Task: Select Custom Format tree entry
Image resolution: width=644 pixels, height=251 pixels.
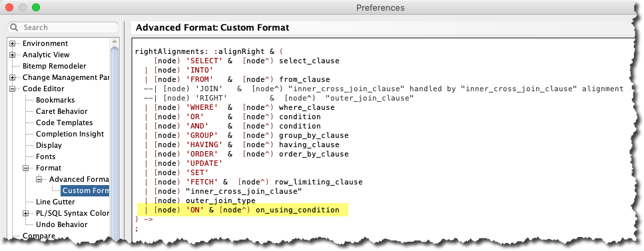Action: (85, 190)
